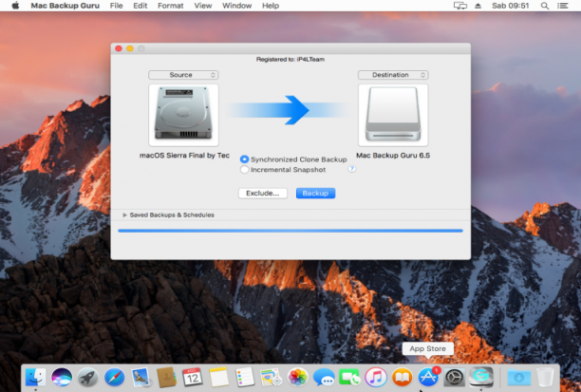
Task: Open the Source dropdown
Action: pyautogui.click(x=183, y=75)
